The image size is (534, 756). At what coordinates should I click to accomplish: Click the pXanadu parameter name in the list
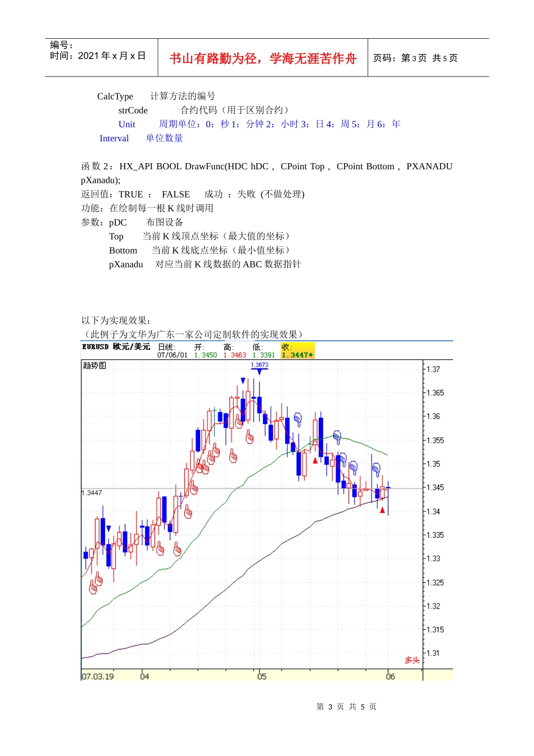126,264
